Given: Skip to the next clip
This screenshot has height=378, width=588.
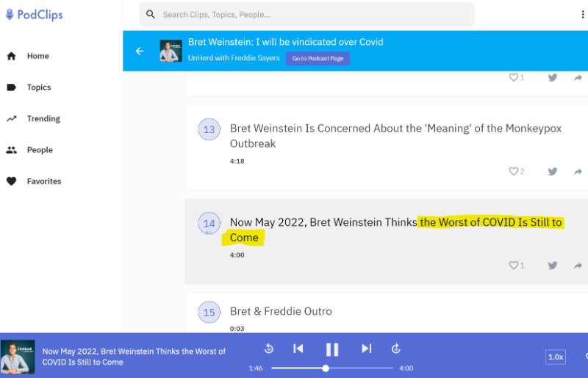Looking at the screenshot, I should point(366,349).
